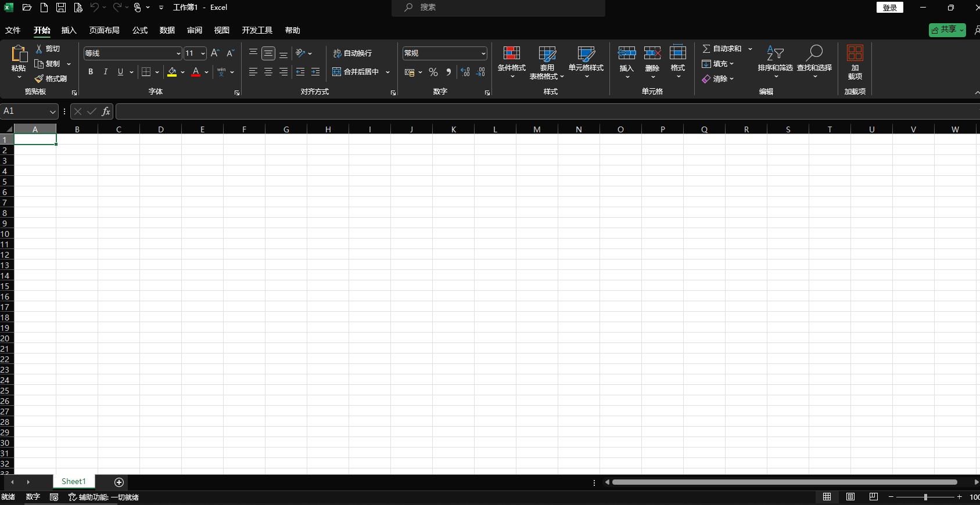Click the Cut scissors icon
Image resolution: width=980 pixels, height=505 pixels.
[39, 49]
